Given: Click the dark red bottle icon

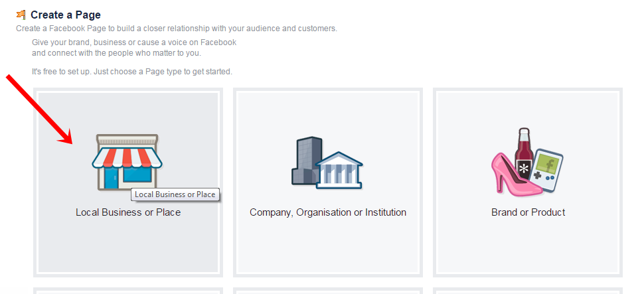Looking at the screenshot, I should click(524, 153).
